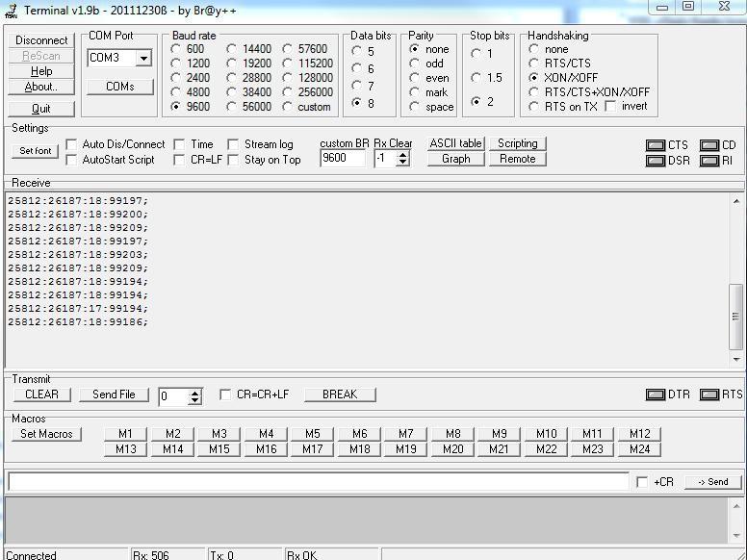This screenshot has height=560, width=747.
Task: Open Set font dialog
Action: click(36, 150)
